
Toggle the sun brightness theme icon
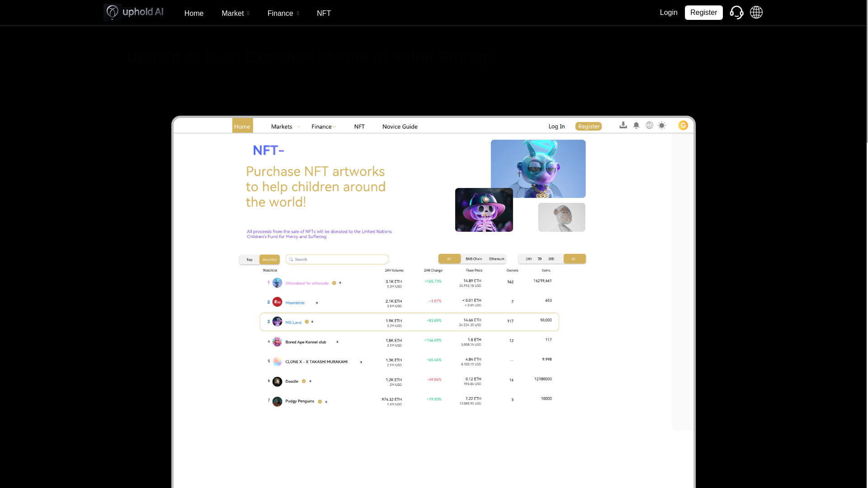pos(662,126)
